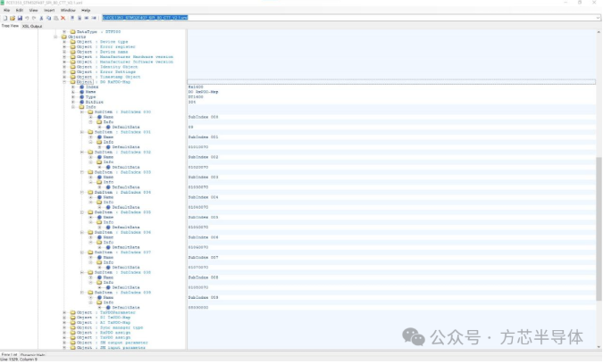Collapse the Objects tree node
The image size is (603, 364).
(55, 37)
